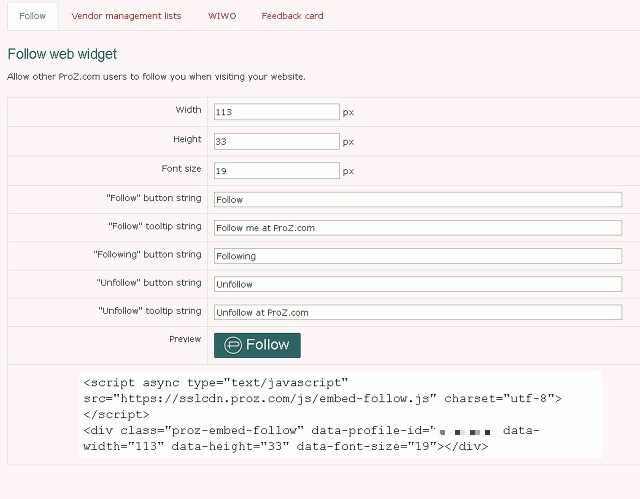
Task: Click the "Follow web widget" heading
Action: pos(62,54)
